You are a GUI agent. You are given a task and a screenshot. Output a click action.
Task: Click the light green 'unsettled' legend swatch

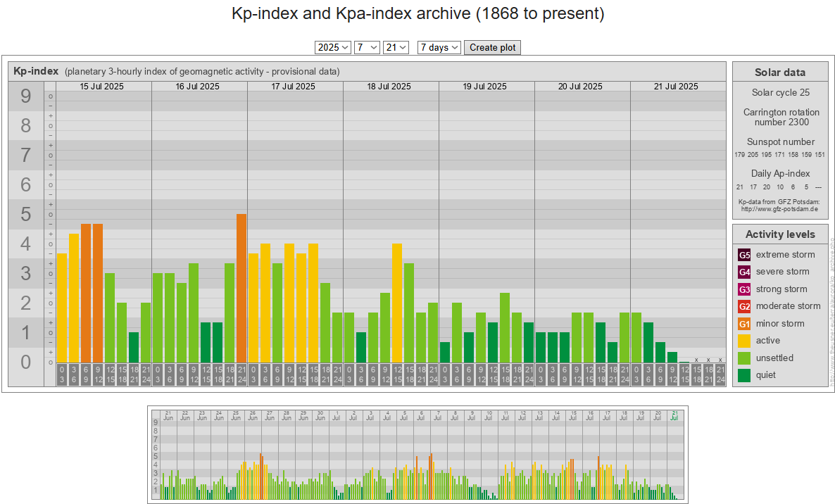click(744, 358)
